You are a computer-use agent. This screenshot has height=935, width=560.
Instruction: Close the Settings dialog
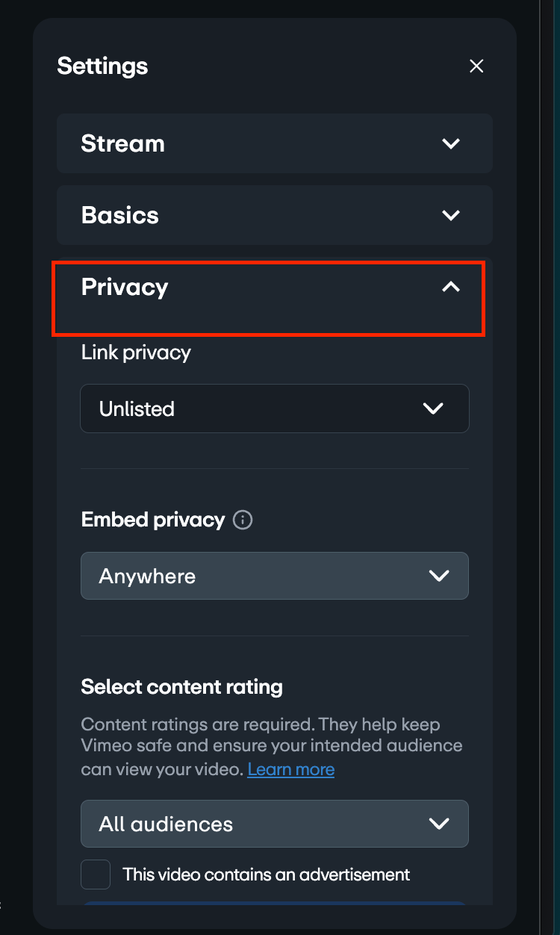[x=476, y=66]
